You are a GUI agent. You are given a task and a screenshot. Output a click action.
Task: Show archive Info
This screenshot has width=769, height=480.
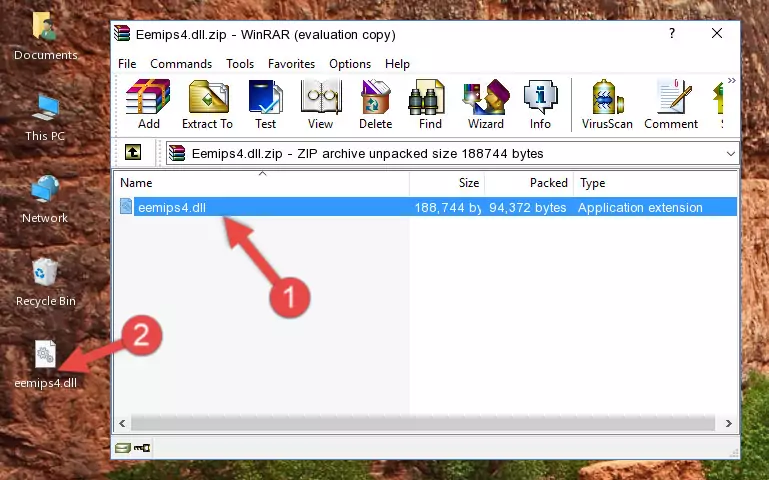tap(540, 104)
